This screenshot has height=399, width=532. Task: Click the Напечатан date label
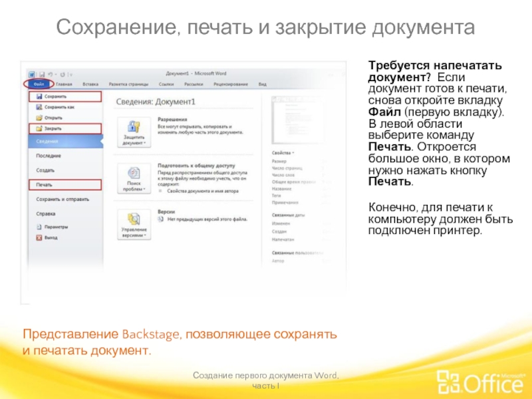283,239
